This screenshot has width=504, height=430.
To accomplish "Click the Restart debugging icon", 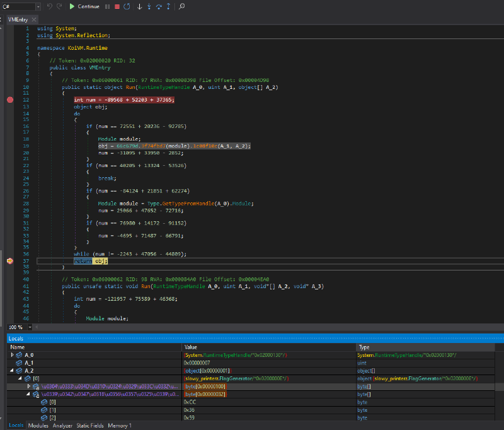I will point(127,6).
